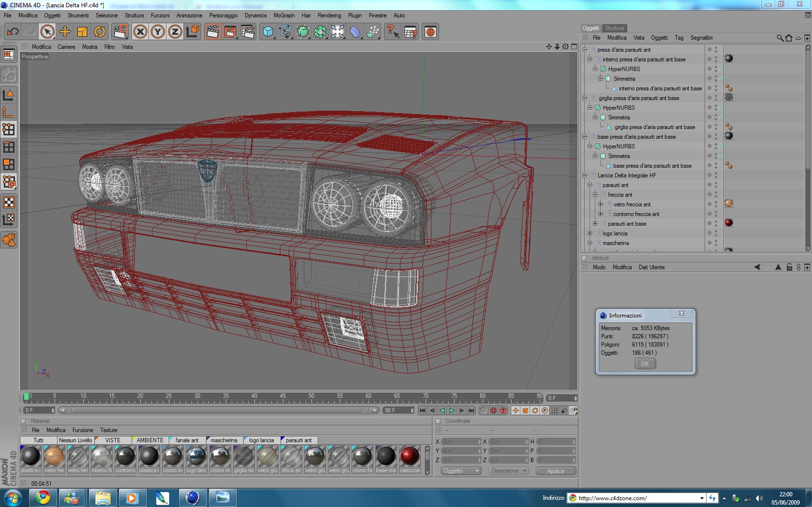
Task: Add a cube primitive object
Action: (x=268, y=32)
